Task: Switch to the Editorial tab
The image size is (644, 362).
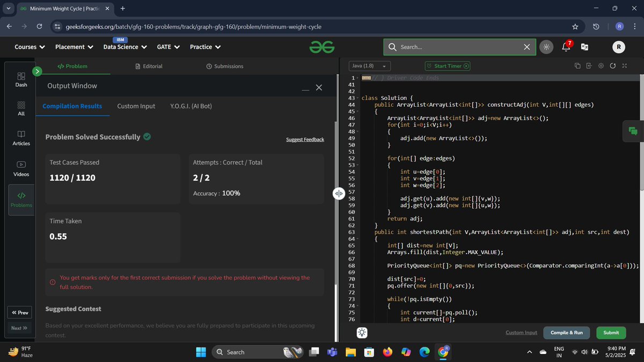Action: 149,66
